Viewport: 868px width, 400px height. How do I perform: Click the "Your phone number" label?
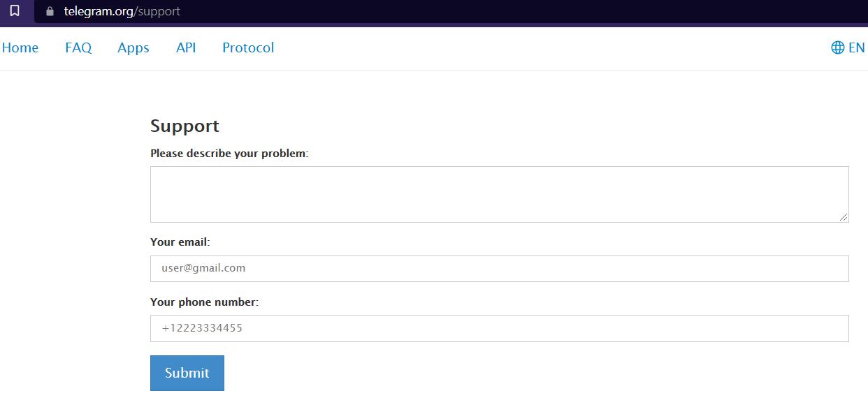tap(204, 302)
